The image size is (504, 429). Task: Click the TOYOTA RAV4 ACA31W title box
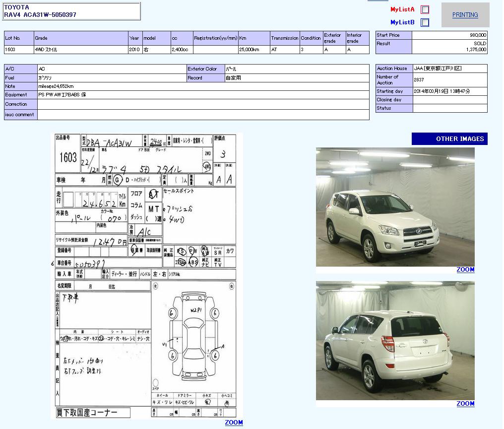[x=71, y=11]
